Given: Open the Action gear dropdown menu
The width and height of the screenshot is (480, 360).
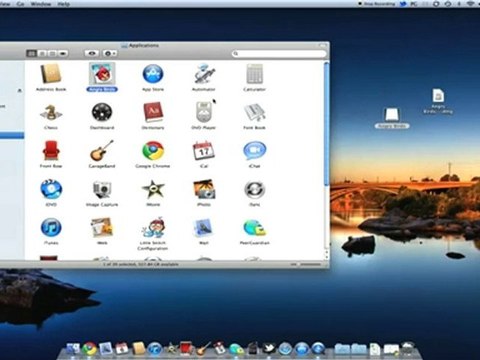Looking at the screenshot, I should click(x=110, y=53).
